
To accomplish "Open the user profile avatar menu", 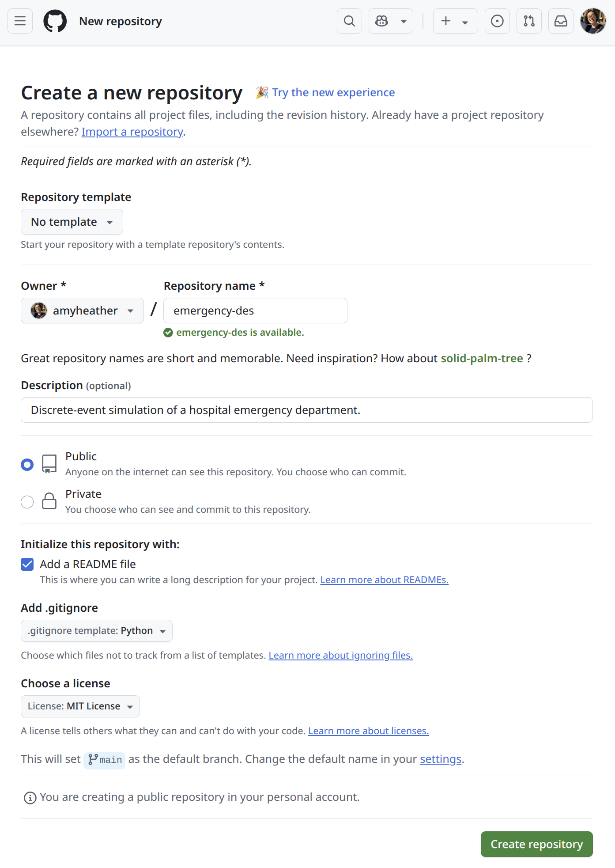I will (593, 21).
